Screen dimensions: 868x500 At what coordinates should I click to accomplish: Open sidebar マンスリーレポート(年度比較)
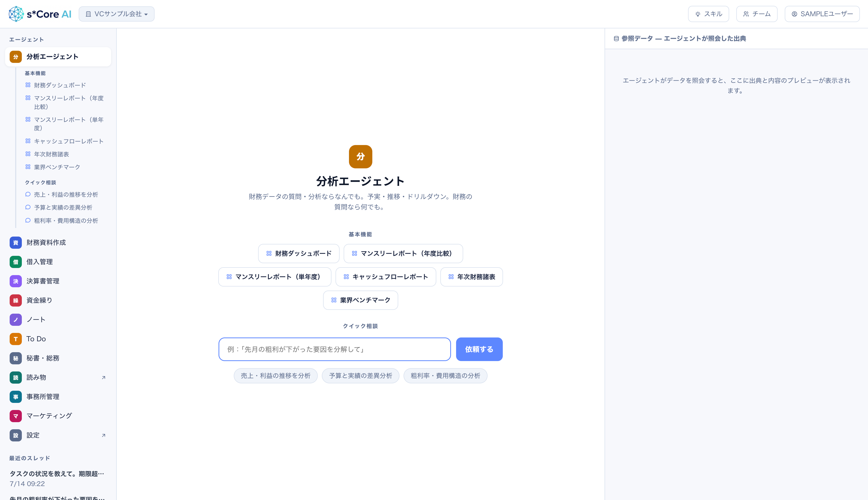(x=65, y=102)
